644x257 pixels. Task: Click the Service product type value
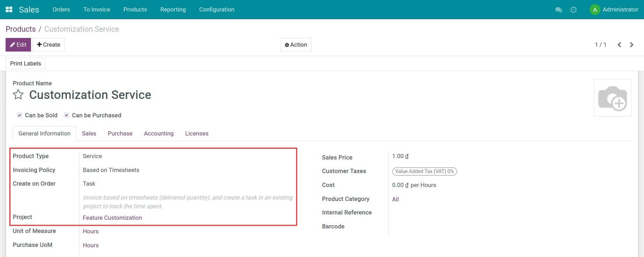click(x=92, y=156)
